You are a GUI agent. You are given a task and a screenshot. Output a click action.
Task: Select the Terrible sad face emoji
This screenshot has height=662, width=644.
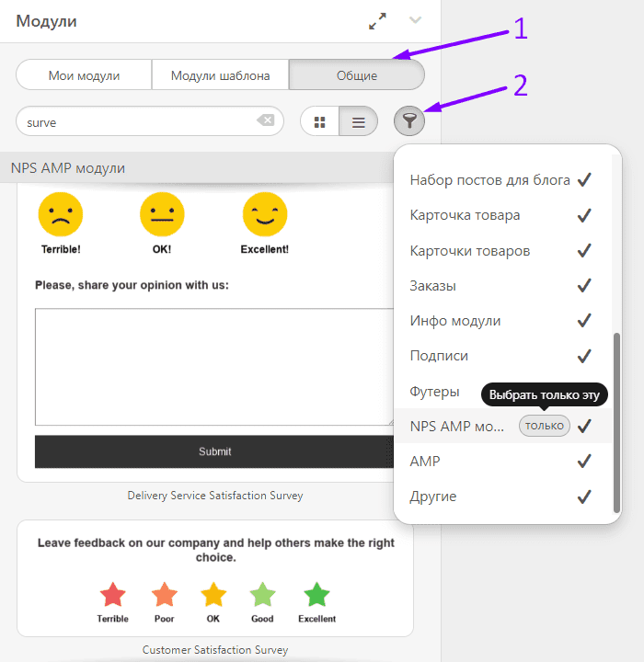pyautogui.click(x=61, y=215)
